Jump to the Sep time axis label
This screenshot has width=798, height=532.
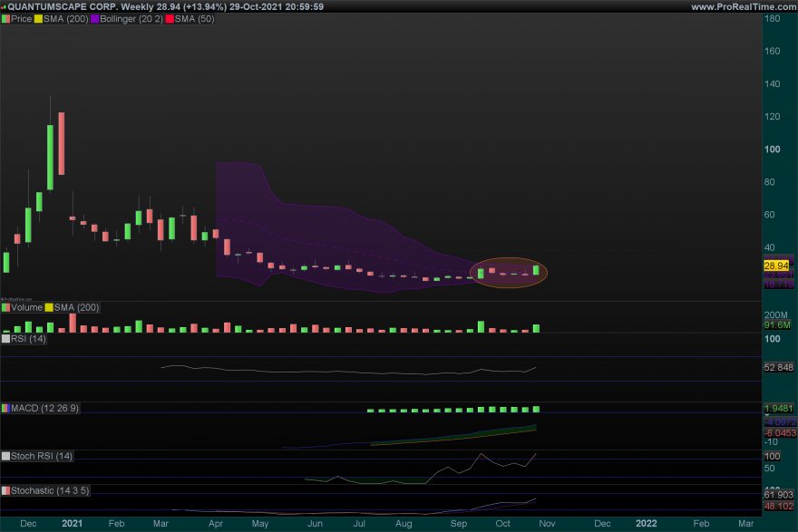(x=459, y=523)
